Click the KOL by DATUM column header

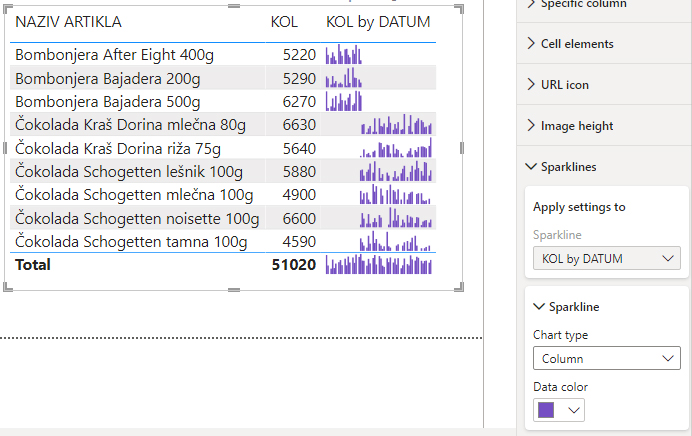(378, 22)
